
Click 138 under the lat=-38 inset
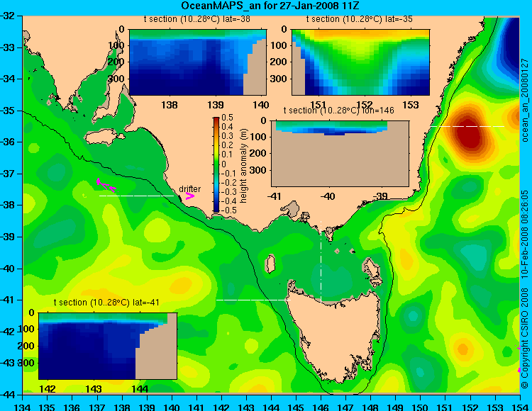(x=170, y=105)
